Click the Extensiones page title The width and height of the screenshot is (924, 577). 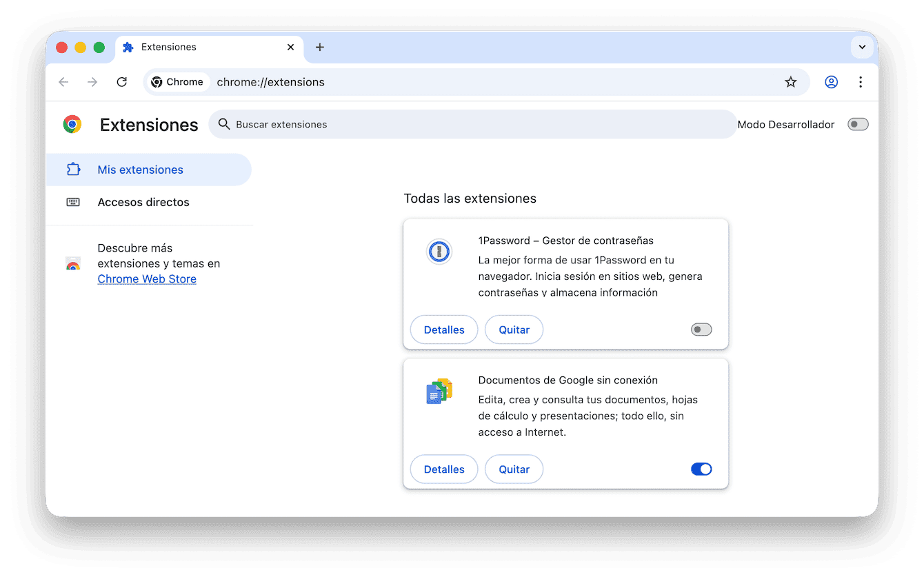pos(149,125)
